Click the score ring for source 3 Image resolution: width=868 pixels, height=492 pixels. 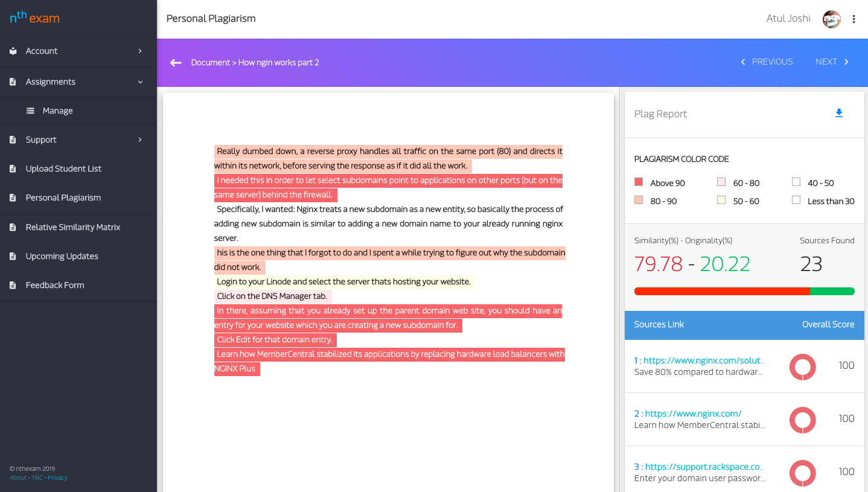tap(803, 473)
